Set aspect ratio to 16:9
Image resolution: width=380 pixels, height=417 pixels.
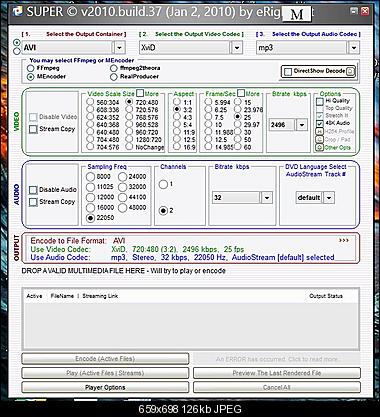pos(177,147)
